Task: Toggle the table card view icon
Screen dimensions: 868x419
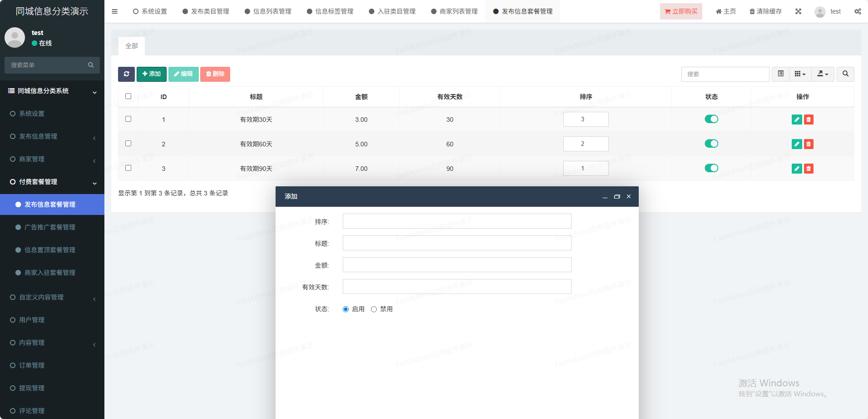Action: point(780,74)
